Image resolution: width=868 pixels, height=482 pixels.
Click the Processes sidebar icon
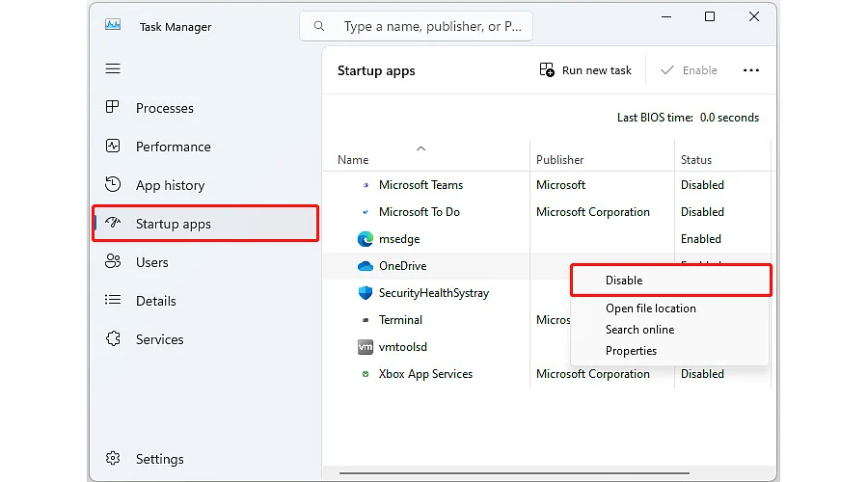click(x=113, y=107)
